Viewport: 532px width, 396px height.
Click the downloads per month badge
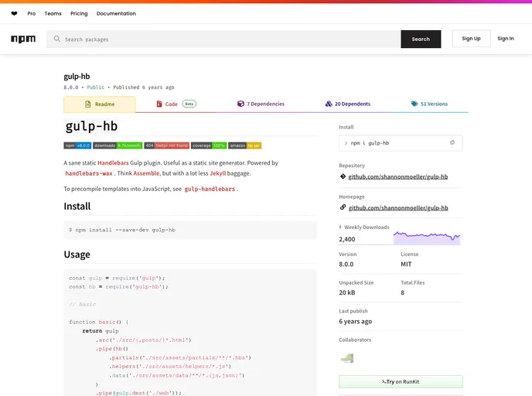[x=118, y=145]
